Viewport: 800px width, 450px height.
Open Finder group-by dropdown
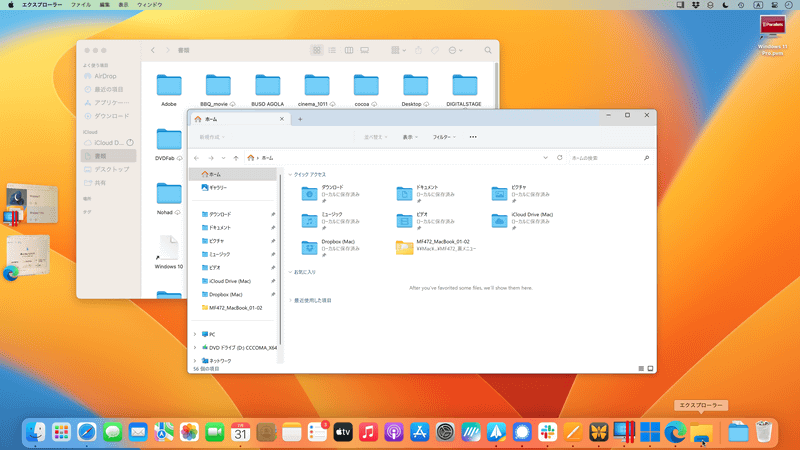(x=398, y=50)
